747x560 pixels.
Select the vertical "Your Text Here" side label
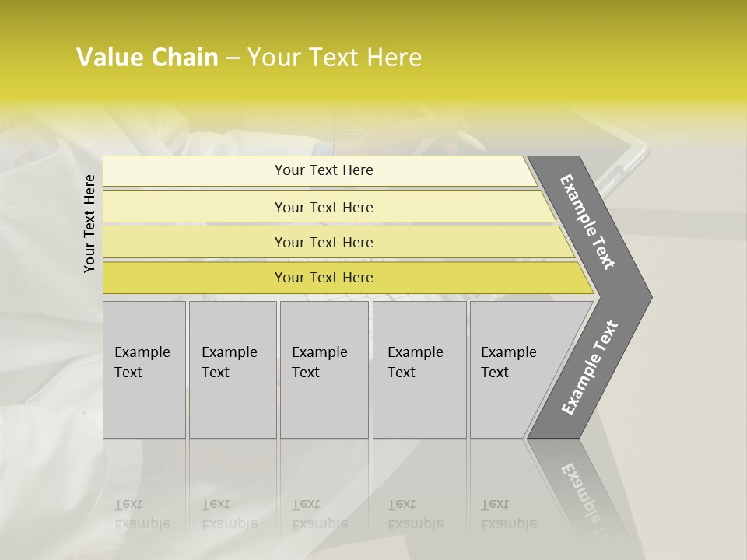89,223
